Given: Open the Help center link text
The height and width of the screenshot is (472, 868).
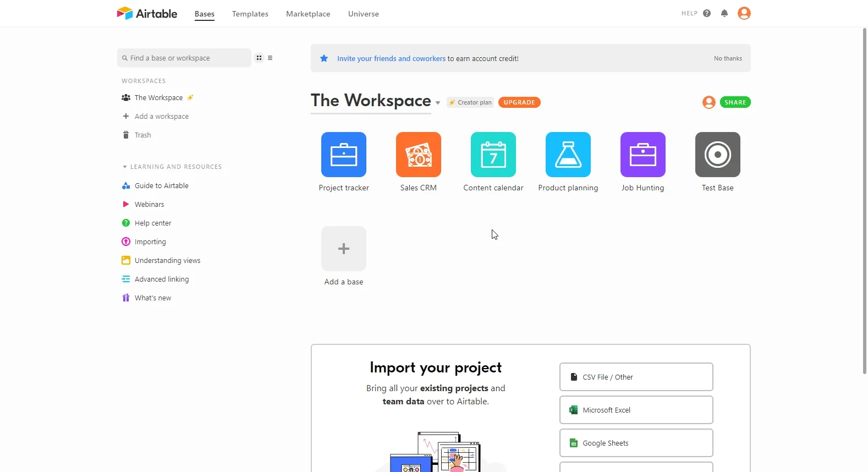Looking at the screenshot, I should pos(153,223).
